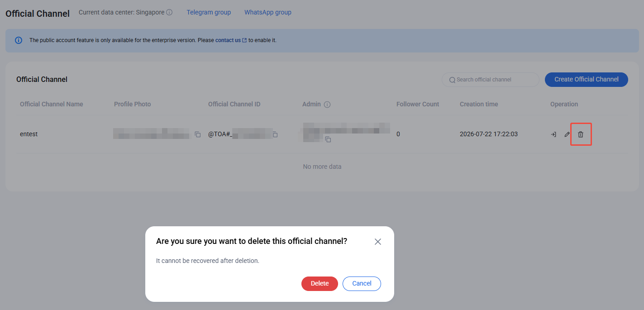Focus the Search official channel field

[x=490, y=80]
